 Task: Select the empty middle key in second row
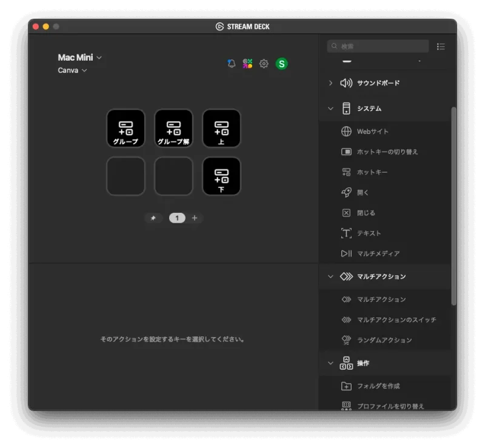click(173, 176)
